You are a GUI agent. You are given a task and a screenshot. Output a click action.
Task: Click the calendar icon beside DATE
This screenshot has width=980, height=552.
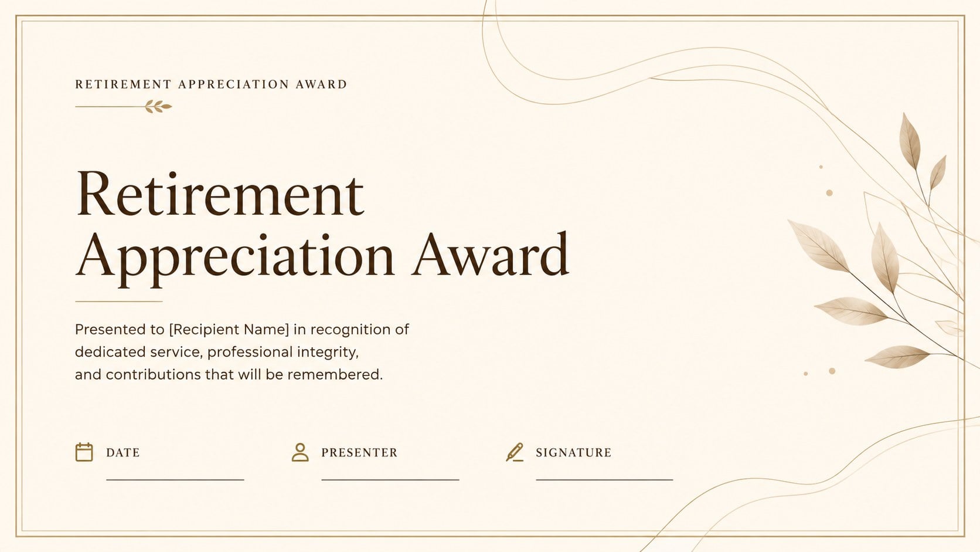(x=84, y=452)
